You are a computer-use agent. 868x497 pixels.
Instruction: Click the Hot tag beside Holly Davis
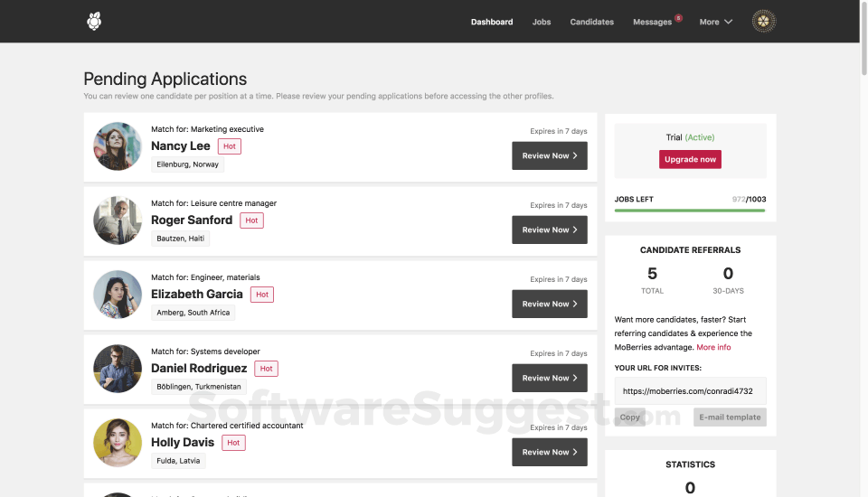233,443
